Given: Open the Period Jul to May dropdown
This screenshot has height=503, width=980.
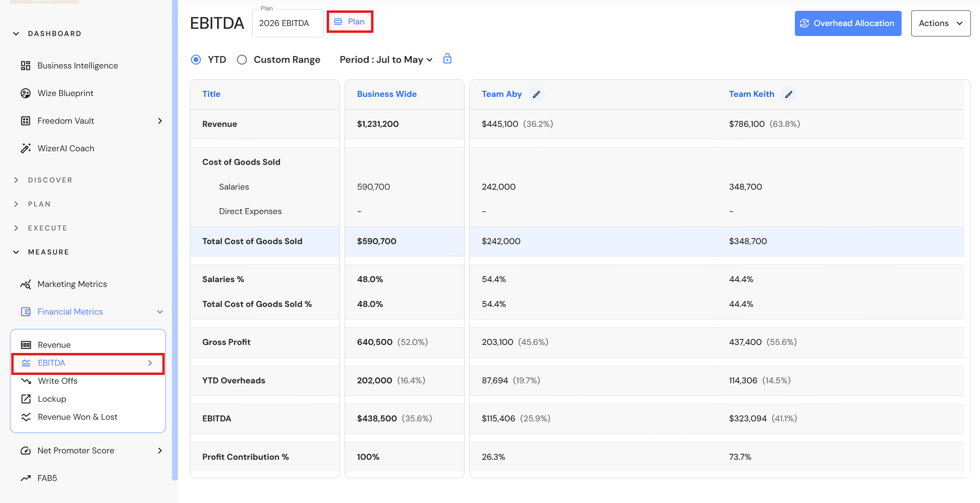Looking at the screenshot, I should coord(386,60).
